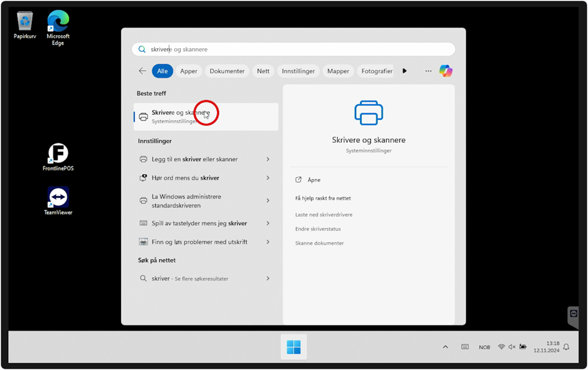Open web search result for skriver
Viewport: 588px width, 370px height.
206,278
